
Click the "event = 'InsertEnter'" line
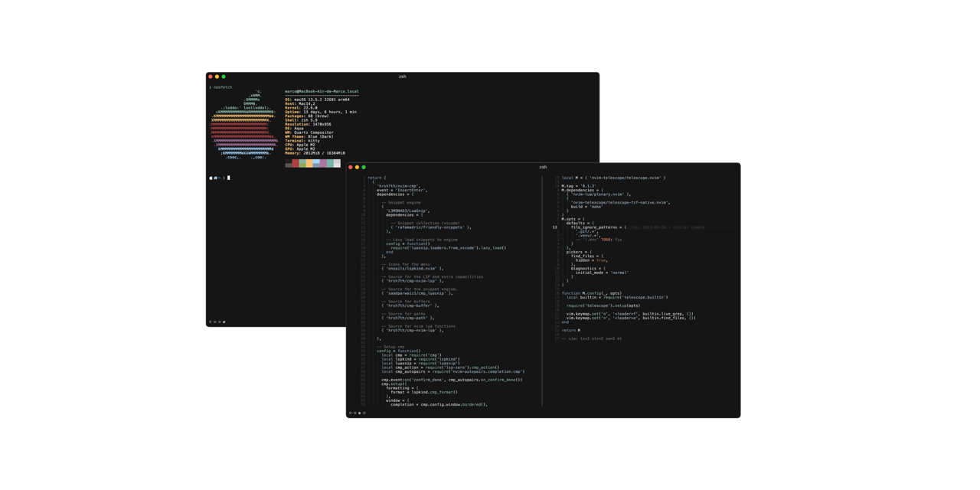(x=402, y=190)
